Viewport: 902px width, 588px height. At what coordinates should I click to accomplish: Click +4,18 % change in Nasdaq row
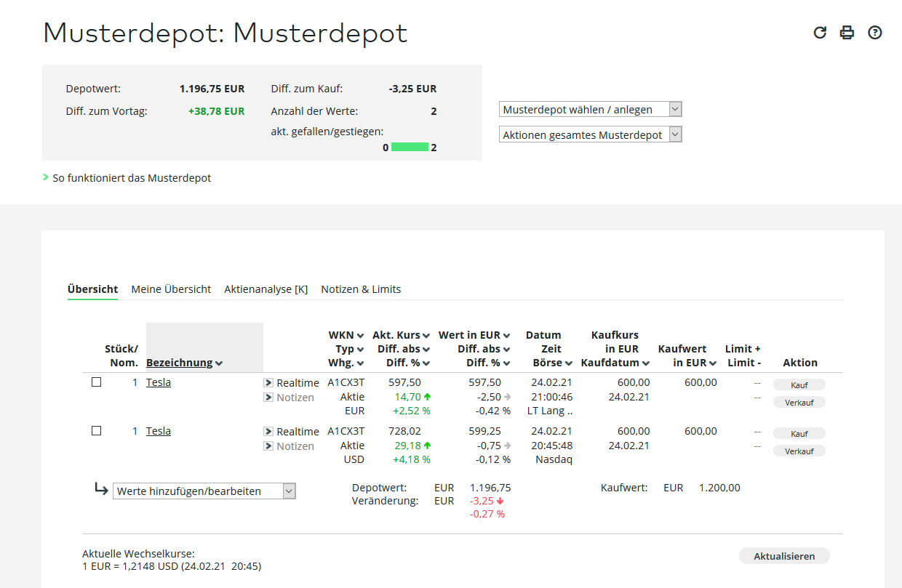tap(412, 459)
